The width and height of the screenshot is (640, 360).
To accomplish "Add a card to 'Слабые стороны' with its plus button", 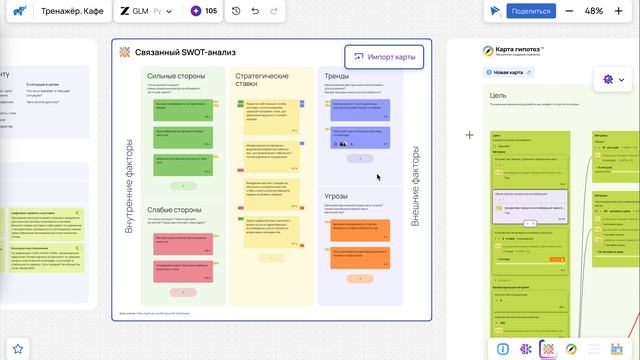I will (x=183, y=292).
